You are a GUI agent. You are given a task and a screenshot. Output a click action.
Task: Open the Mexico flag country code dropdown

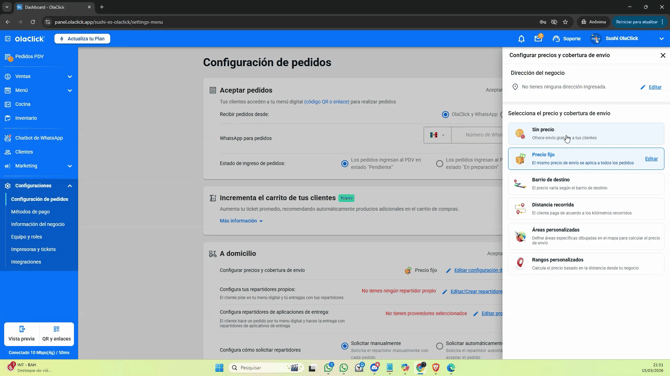437,135
